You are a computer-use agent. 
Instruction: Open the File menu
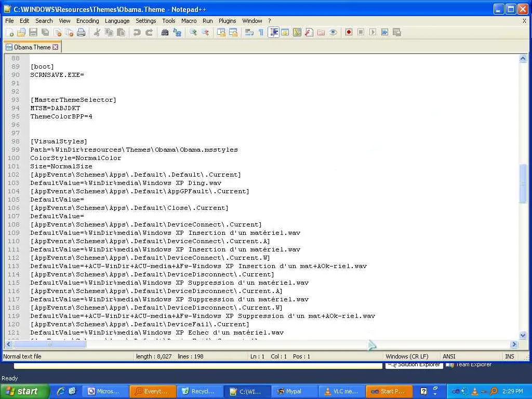[x=9, y=21]
